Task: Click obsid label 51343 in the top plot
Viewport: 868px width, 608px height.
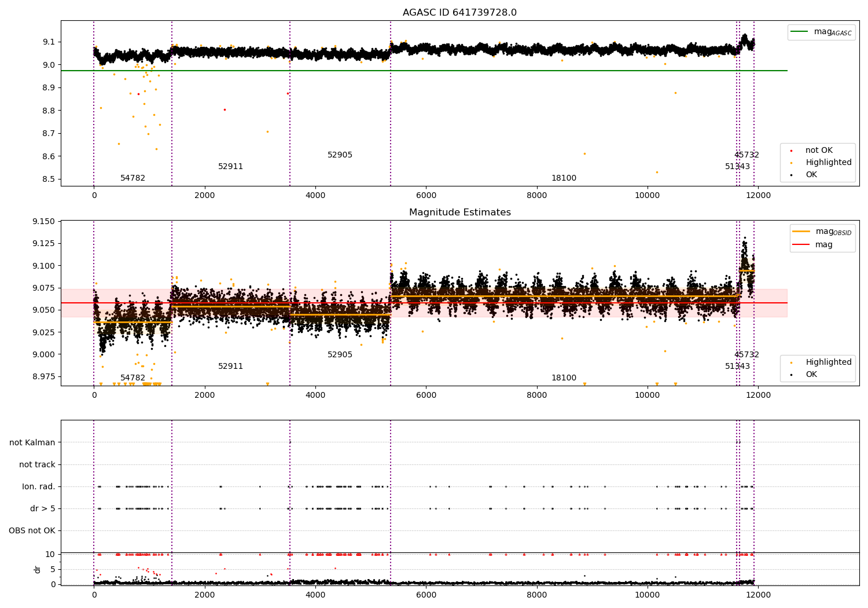Action: [x=737, y=167]
